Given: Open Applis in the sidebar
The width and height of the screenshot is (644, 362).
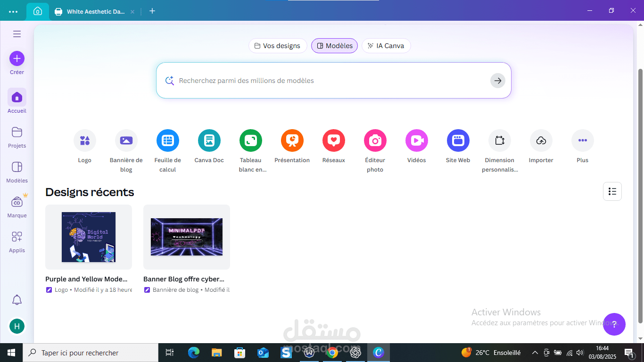Looking at the screenshot, I should [17, 241].
